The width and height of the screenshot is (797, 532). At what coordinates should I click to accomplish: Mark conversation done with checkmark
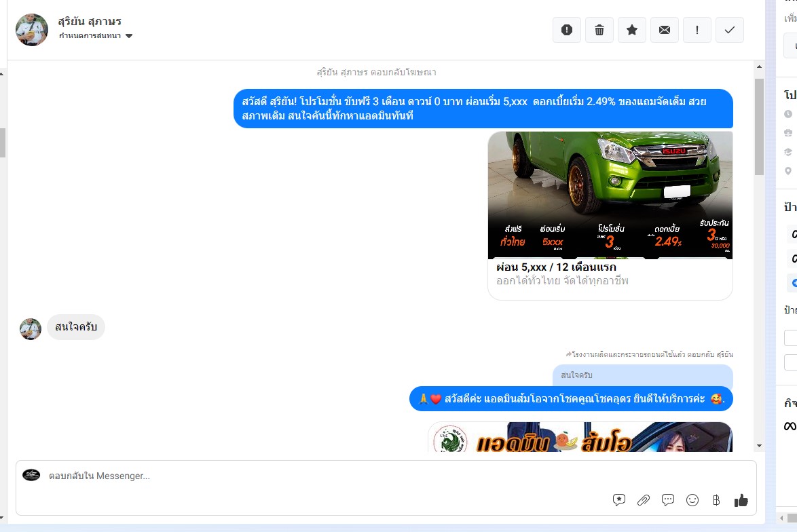point(729,30)
